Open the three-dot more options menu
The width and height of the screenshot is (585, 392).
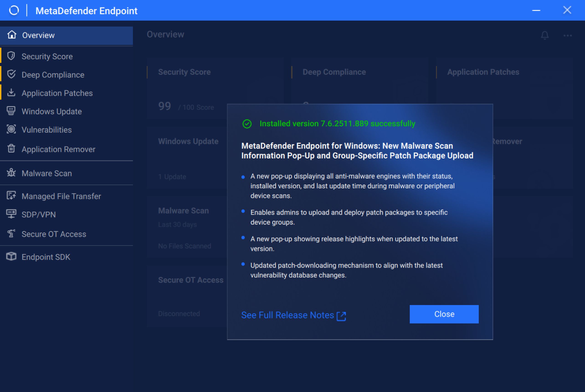567,36
